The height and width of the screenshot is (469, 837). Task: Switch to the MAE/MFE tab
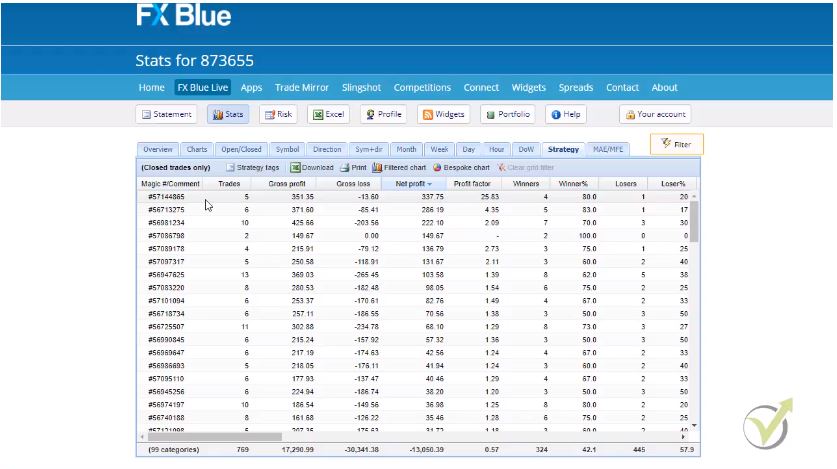(608, 150)
